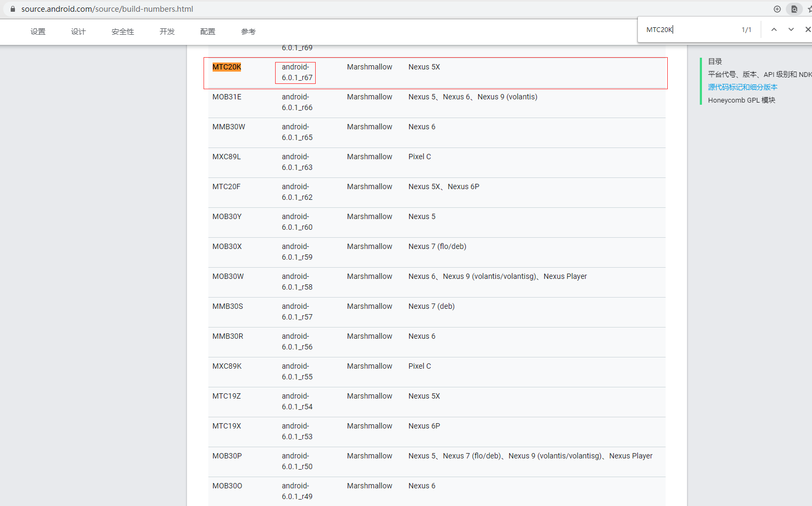812x506 pixels.
Task: Go to previous find result arrow
Action: pos(774,29)
